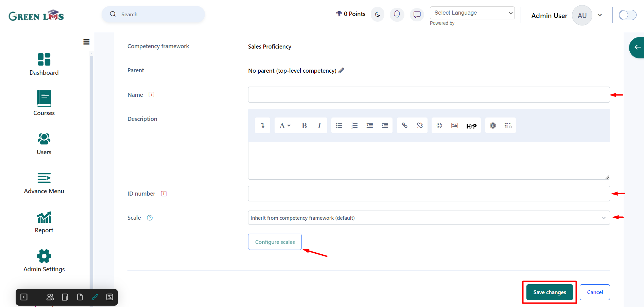Image resolution: width=644 pixels, height=307 pixels.
Task: Outdent the selected text
Action: pos(370,126)
